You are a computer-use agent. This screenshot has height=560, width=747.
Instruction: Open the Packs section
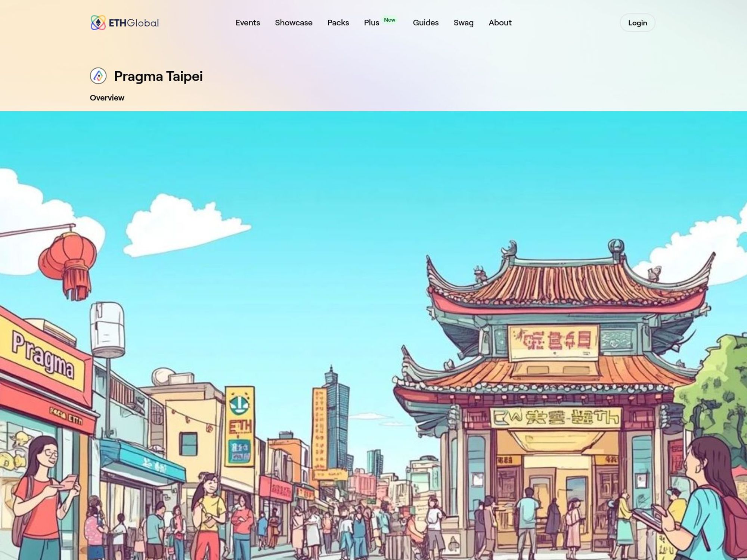click(x=338, y=23)
